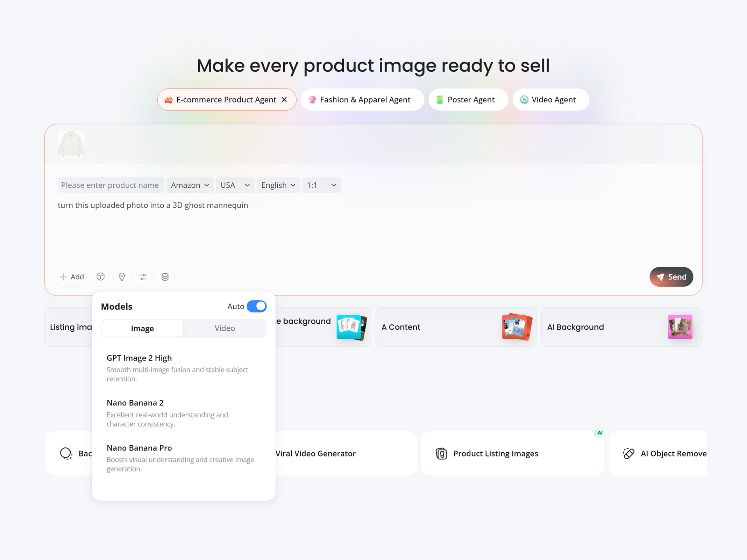
Task: Switch to the Video models tab
Action: 225,328
